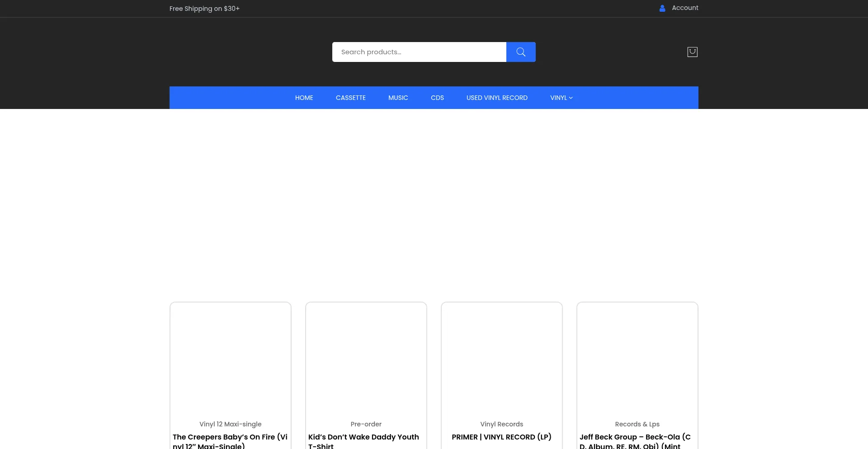
Task: Open Kid's Don't Wake Daddy Youth T-Shirt
Action: [364, 441]
